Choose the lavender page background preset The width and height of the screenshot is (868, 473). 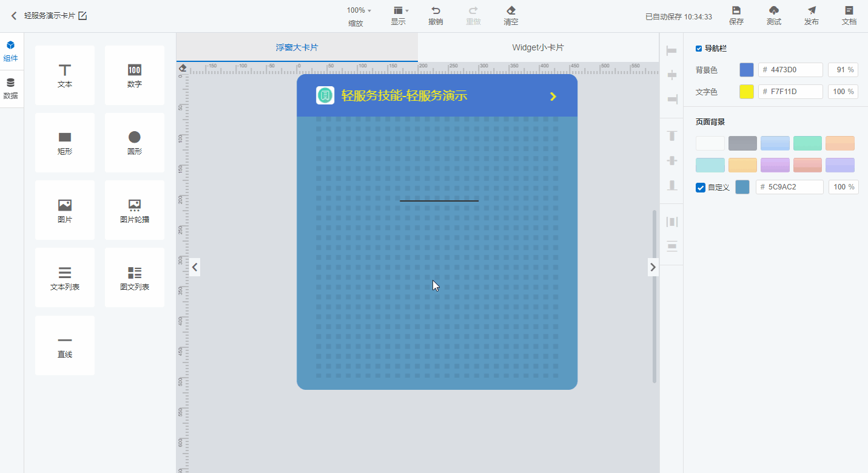point(840,165)
